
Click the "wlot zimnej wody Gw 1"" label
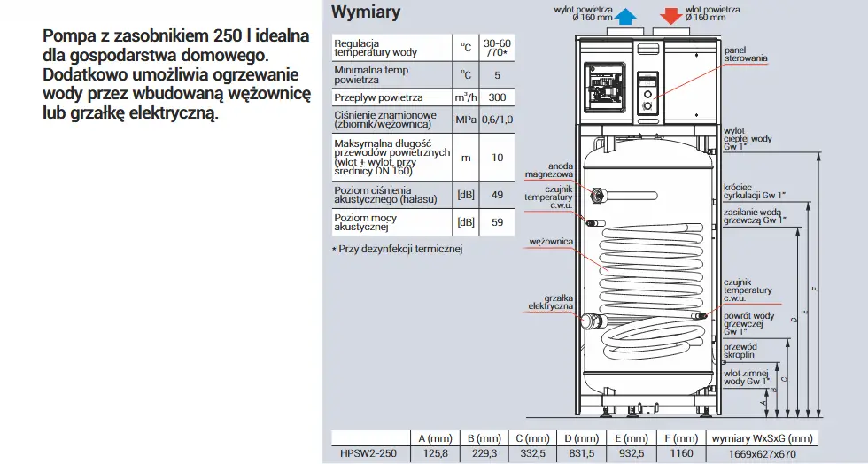[x=746, y=377]
